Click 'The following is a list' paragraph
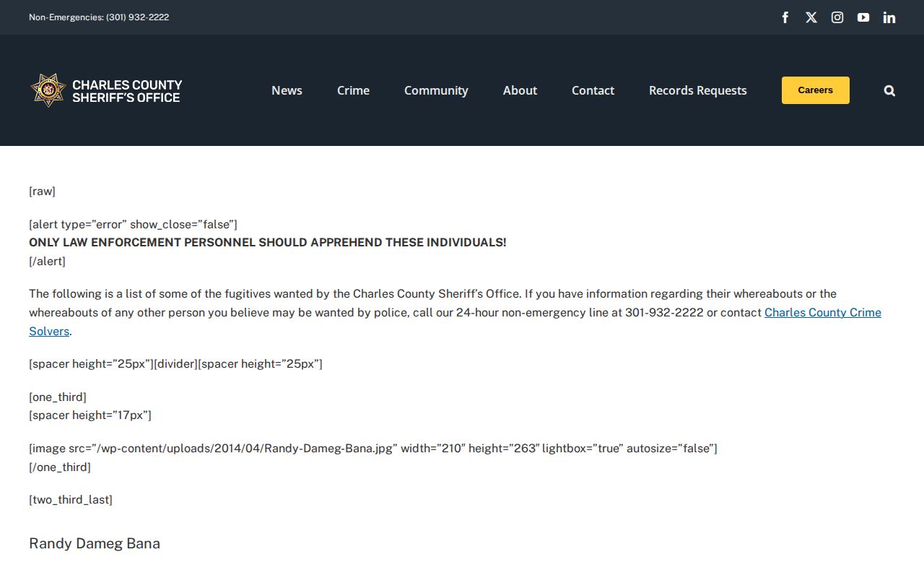Viewport: 924px width, 578px height. tap(455, 313)
